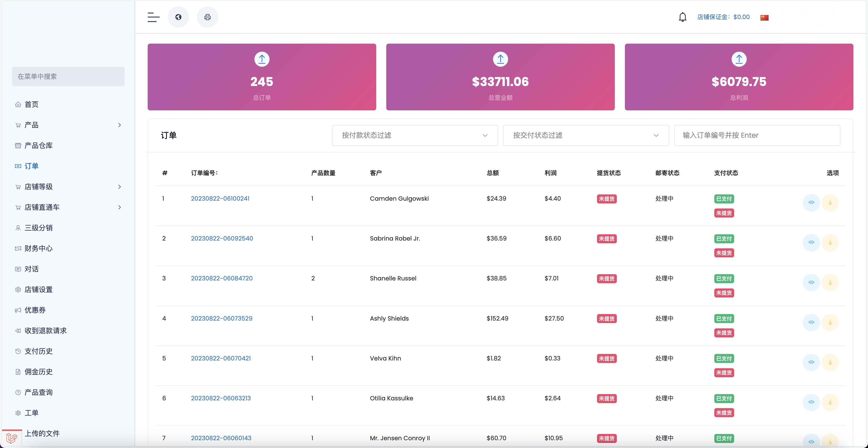Image resolution: width=868 pixels, height=448 pixels.
Task: Click eye icon for Velva Kihn's order
Action: (x=811, y=362)
